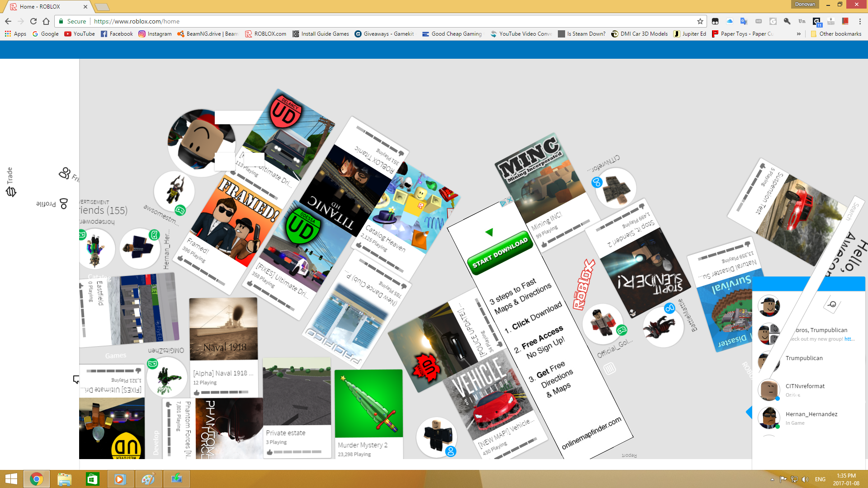868x488 pixels.
Task: Open the Giveaways - Gamekit bookmark
Action: [x=384, y=34]
